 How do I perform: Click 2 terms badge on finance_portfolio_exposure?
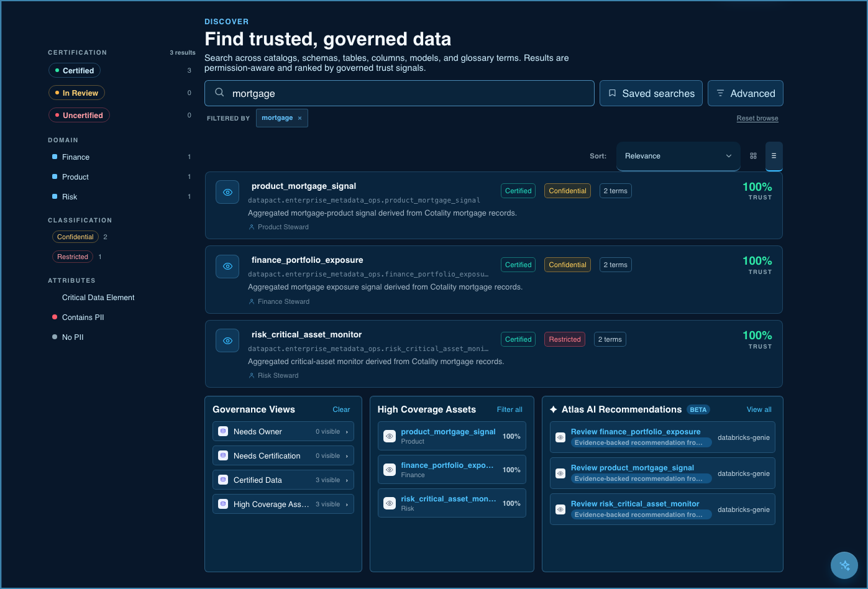click(x=616, y=265)
